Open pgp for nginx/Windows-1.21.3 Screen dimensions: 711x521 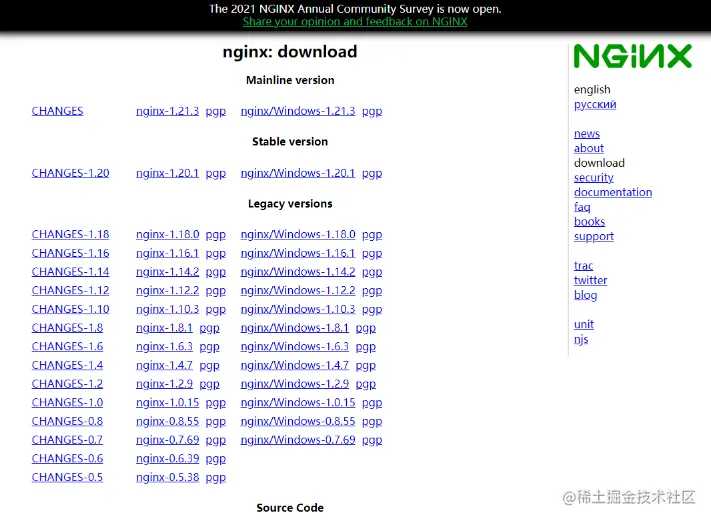coord(372,112)
